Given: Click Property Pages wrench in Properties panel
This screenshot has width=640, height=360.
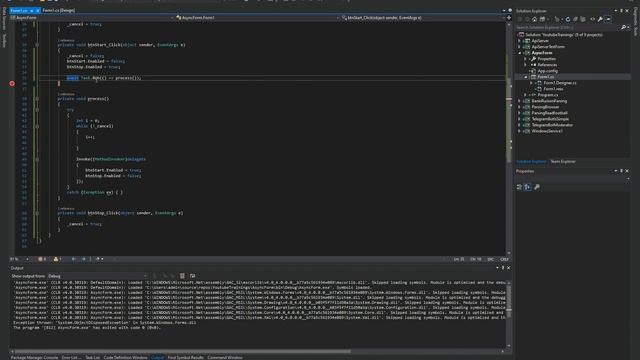Looking at the screenshot, I should (x=537, y=187).
